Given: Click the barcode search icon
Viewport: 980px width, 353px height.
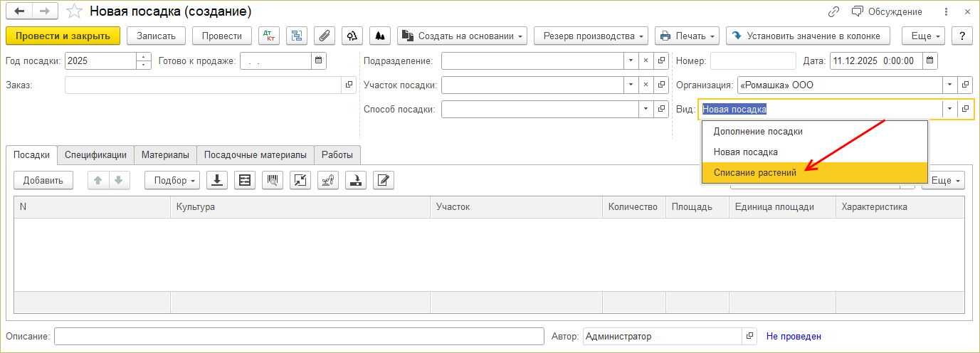Looking at the screenshot, I should coord(272,181).
